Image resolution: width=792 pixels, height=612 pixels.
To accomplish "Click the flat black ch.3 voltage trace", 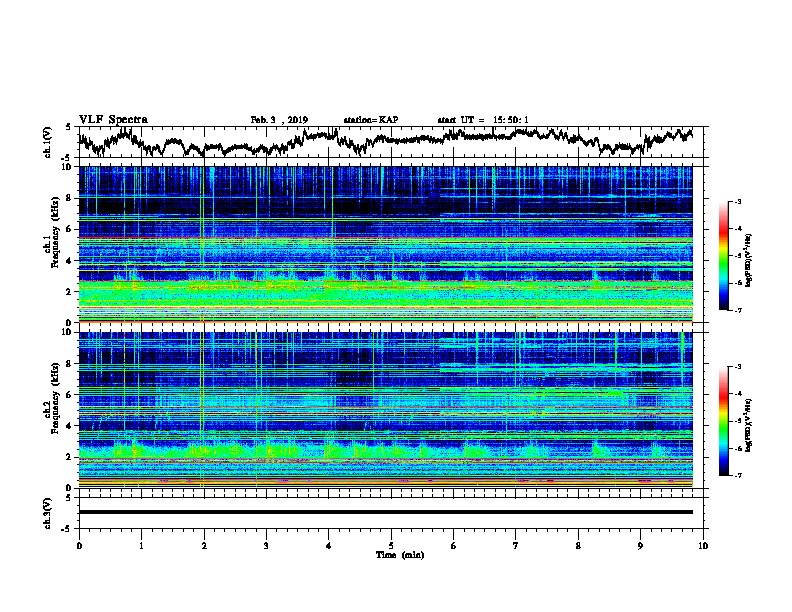I will click(385, 512).
